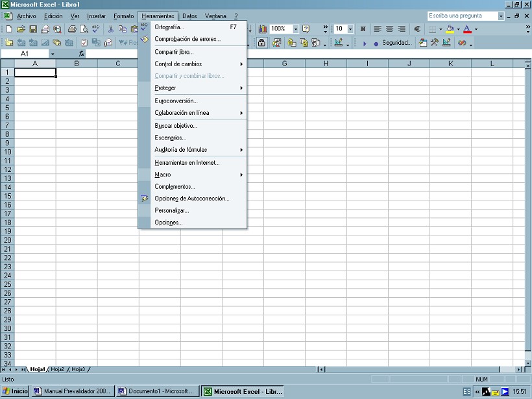
Task: Click the Open folder icon
Action: [x=21, y=29]
